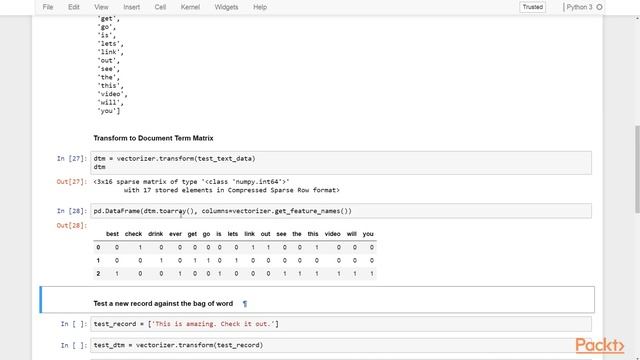Open the Insert menu

tap(131, 7)
